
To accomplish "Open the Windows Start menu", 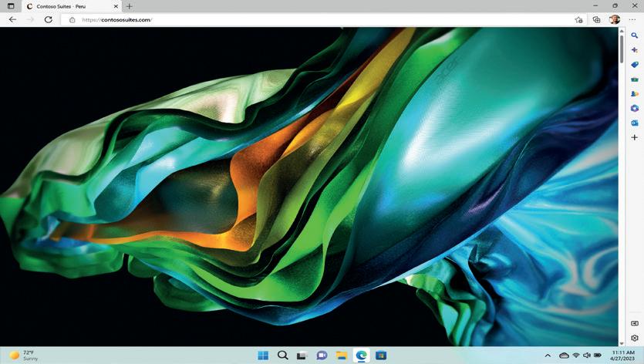I will pos(263,356).
